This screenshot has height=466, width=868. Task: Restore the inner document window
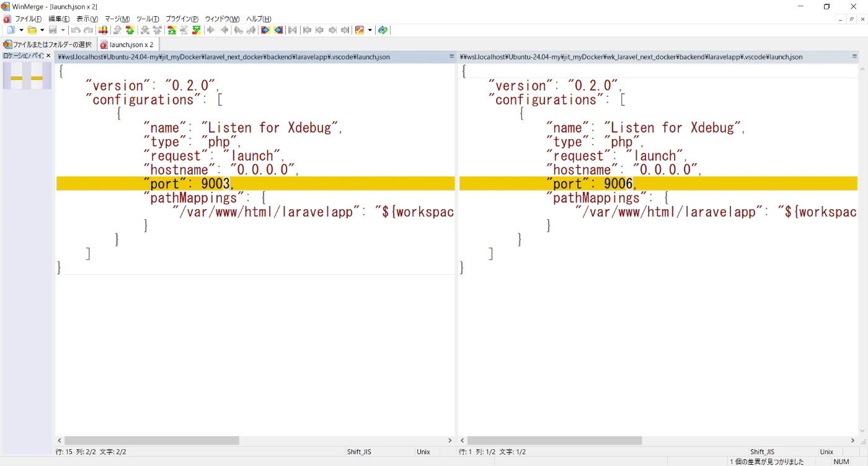[851, 19]
